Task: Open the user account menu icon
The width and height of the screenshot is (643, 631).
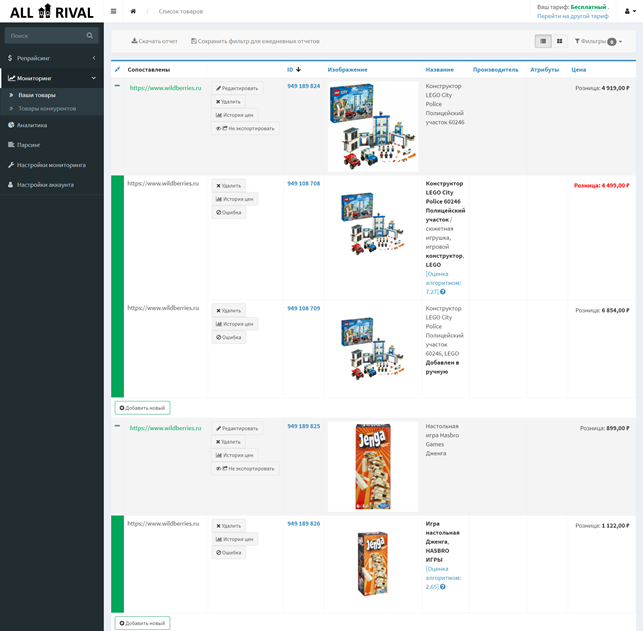Action: 630,11
